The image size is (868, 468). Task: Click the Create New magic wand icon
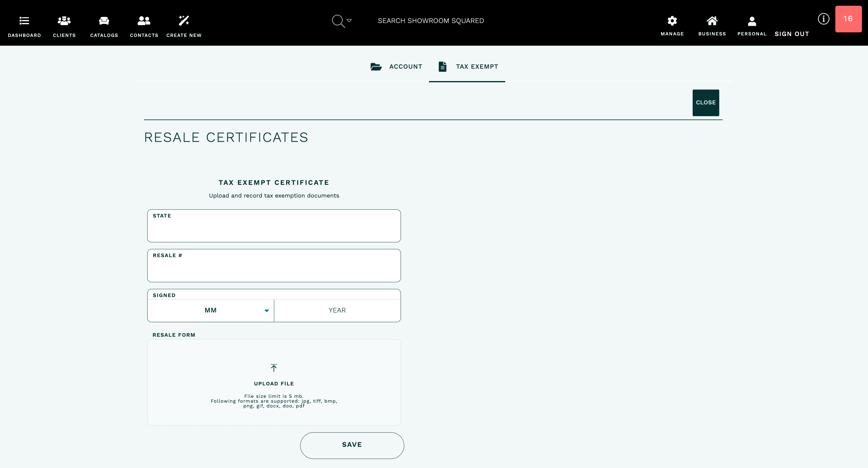pos(184,21)
